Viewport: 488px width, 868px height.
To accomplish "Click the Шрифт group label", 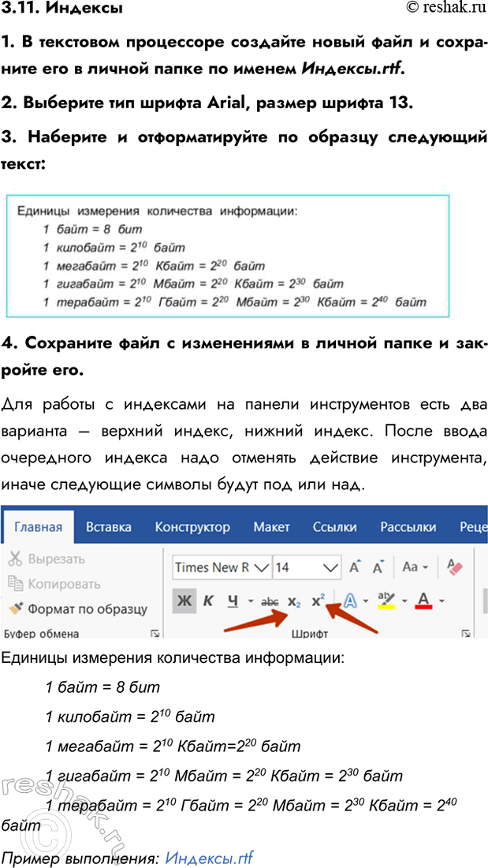I will pos(309,634).
